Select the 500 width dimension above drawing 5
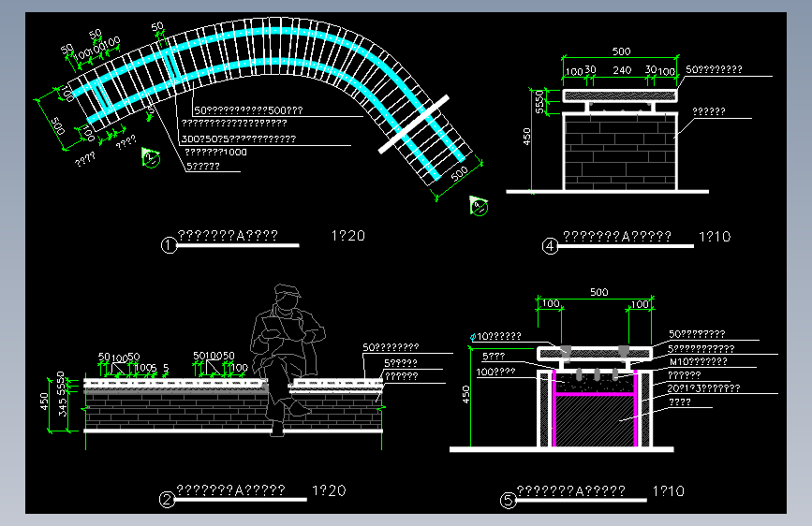Viewport: 812px width, 526px height. tap(599, 293)
